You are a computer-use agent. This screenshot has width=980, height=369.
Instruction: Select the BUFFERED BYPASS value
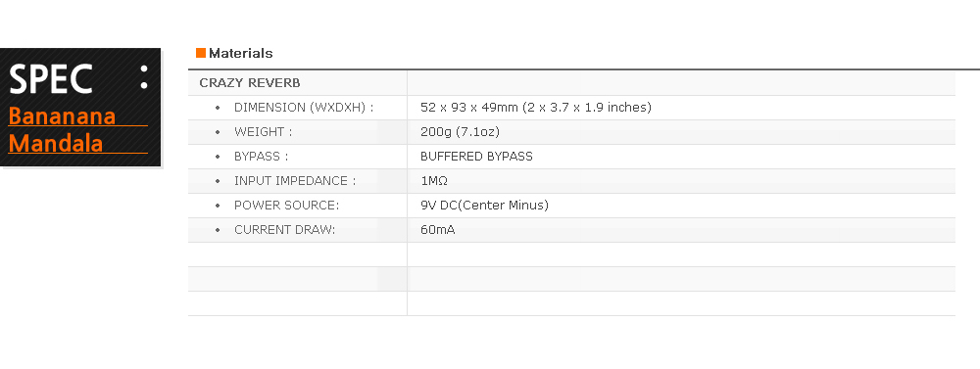[476, 156]
